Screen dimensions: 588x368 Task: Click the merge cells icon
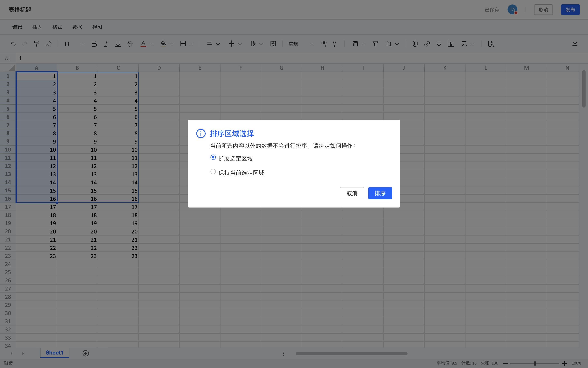point(273,44)
